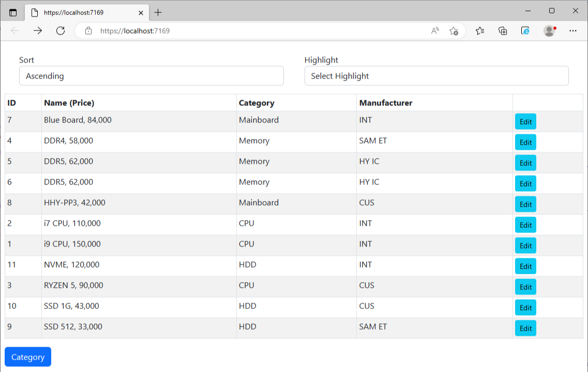Image resolution: width=588 pixels, height=372 pixels.
Task: Click the blue Category button
Action: tap(28, 357)
